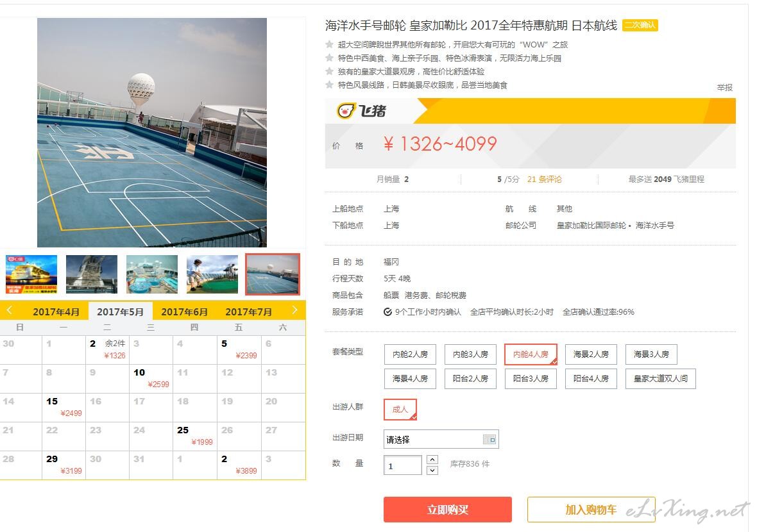Select the pool deck thumbnail

pyautogui.click(x=152, y=274)
